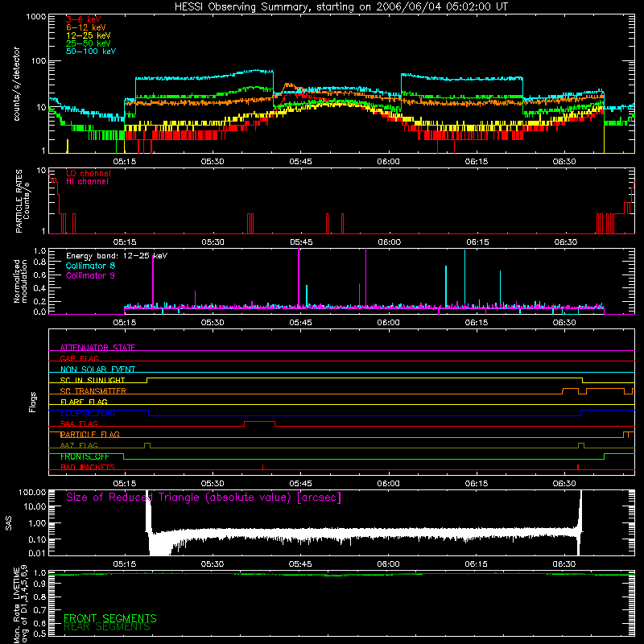Click the SAA FLAG label
This screenshot has width=644, height=644.
click(79, 423)
